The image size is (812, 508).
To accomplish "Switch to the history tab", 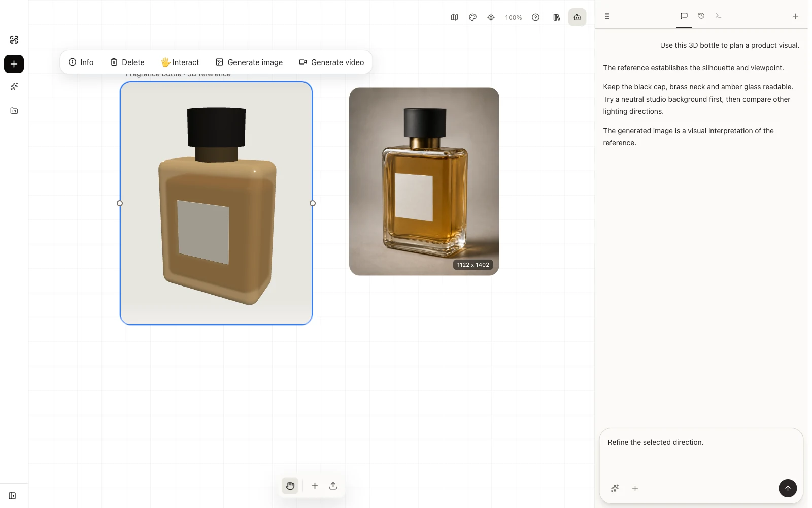I will click(x=701, y=16).
